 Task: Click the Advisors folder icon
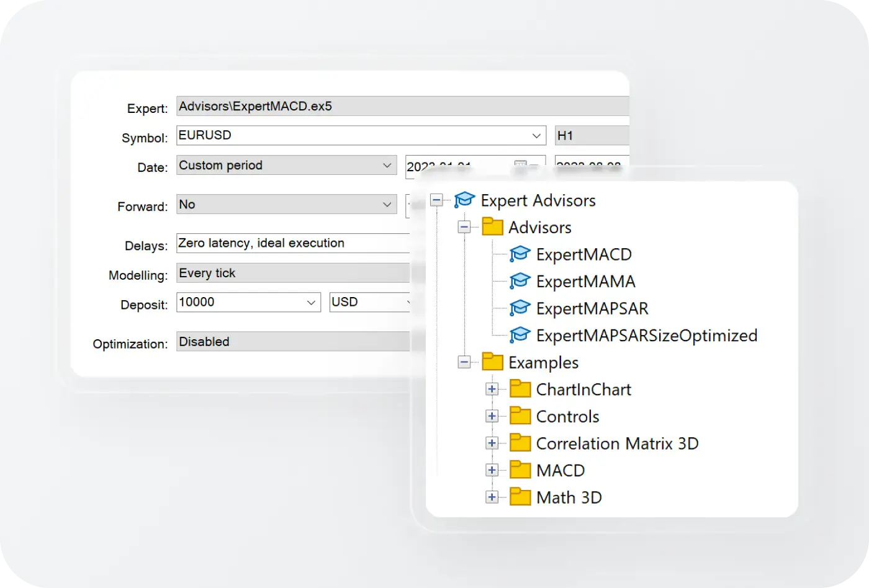[x=492, y=226]
